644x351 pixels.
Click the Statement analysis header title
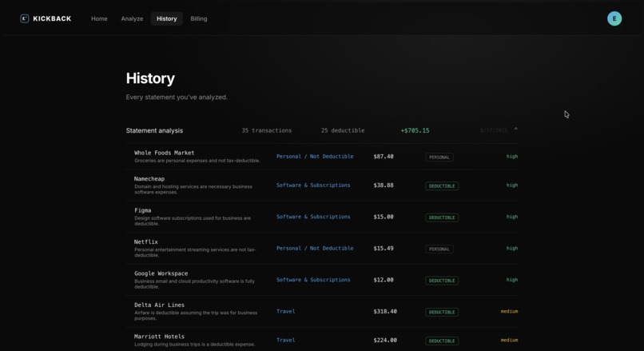tap(154, 130)
